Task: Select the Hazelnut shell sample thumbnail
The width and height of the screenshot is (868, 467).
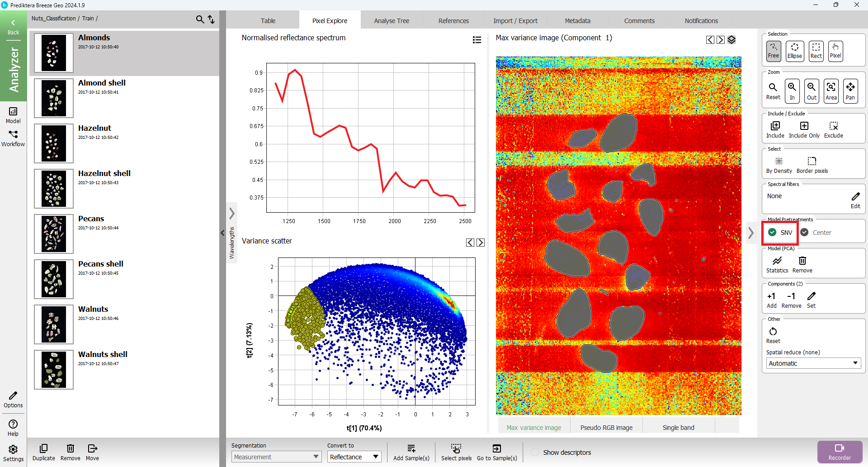Action: point(54,189)
